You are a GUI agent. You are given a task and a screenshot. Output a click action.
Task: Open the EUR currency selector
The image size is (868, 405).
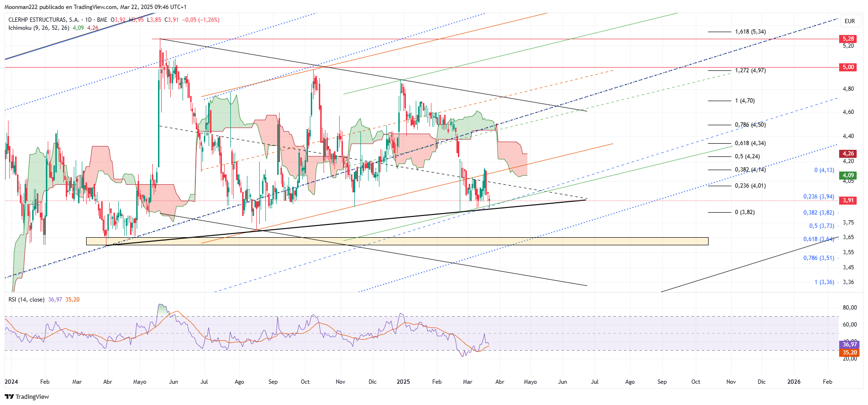(x=850, y=21)
